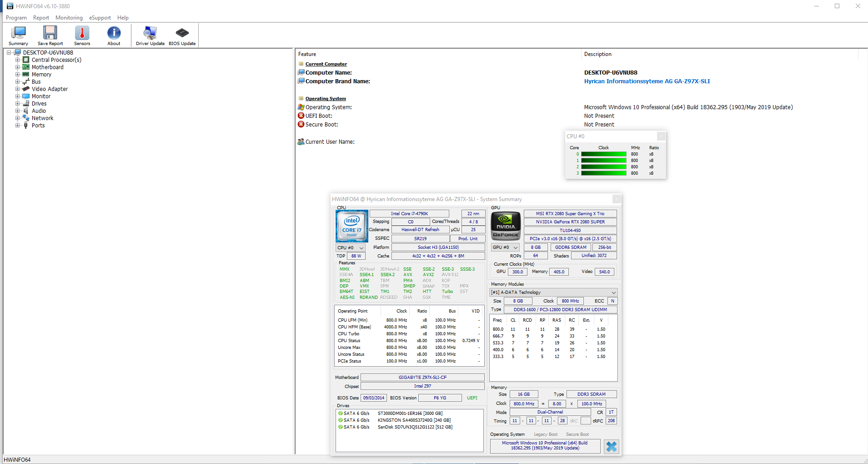This screenshot has width=868, height=464.
Task: Expand the Motherboard tree node
Action: pos(17,67)
